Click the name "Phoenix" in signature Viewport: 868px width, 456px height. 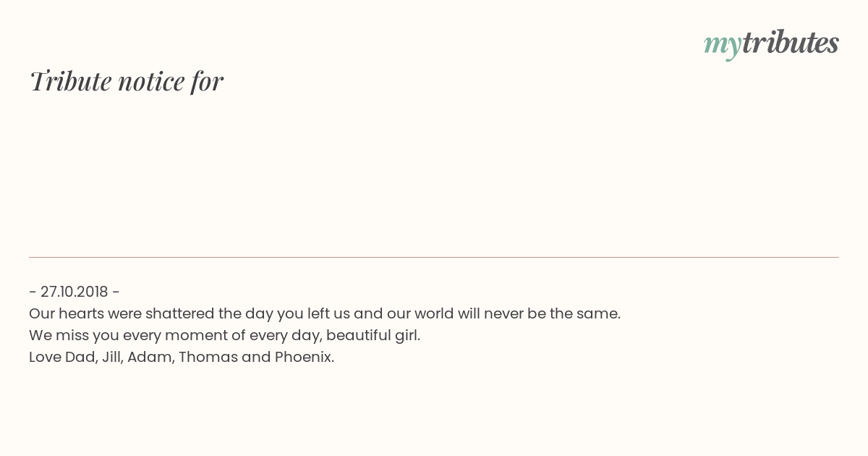coord(303,357)
